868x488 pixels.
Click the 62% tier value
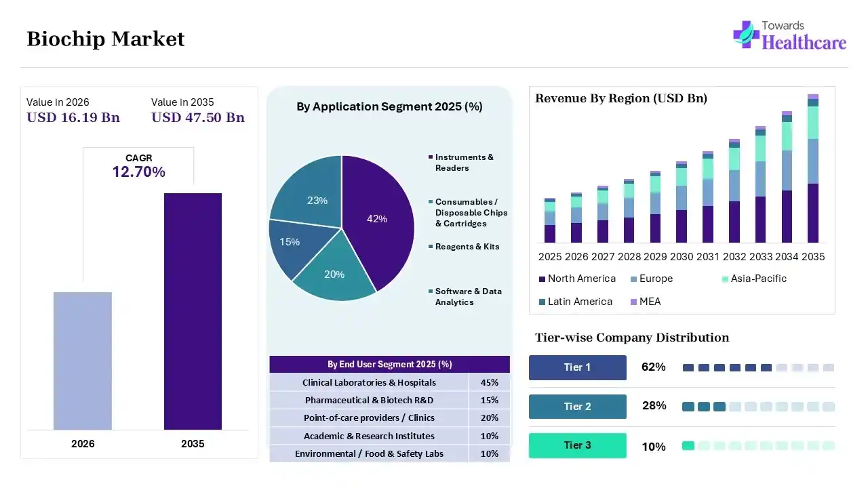(x=654, y=367)
